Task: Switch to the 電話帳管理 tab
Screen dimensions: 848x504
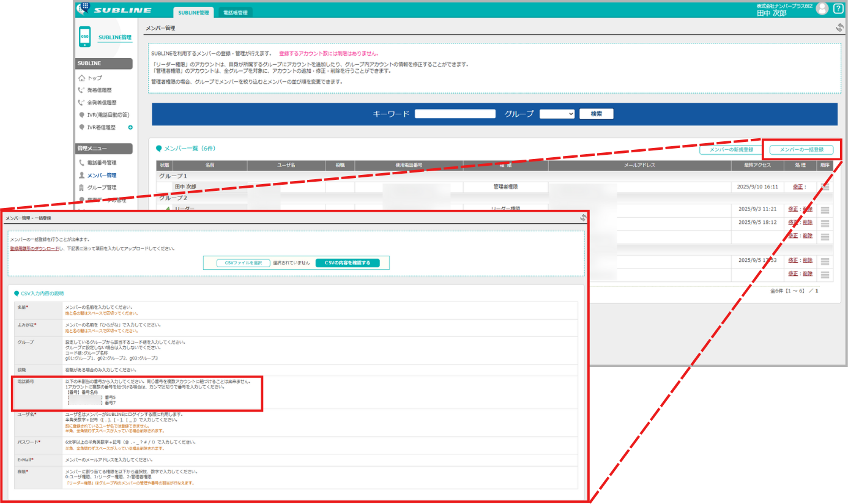Action: 235,12
